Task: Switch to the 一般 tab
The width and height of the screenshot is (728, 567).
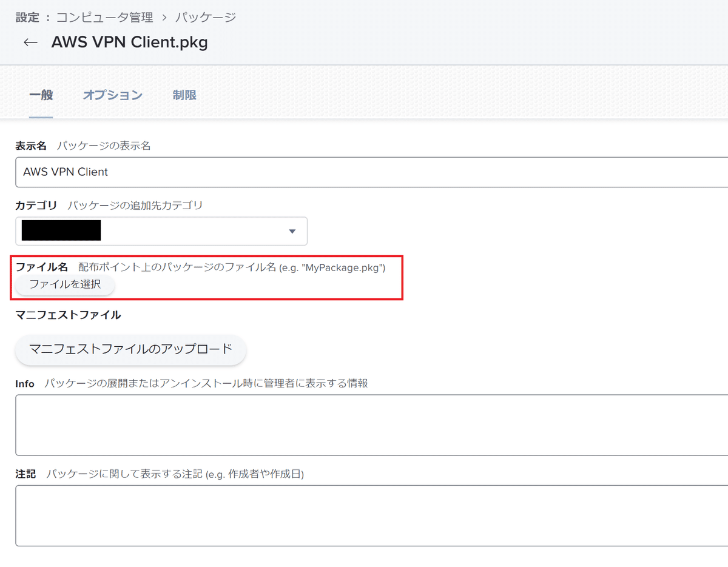Action: pos(41,95)
